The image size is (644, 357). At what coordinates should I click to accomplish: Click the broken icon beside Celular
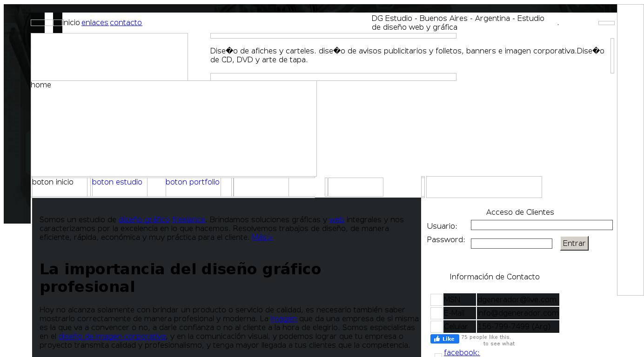(x=436, y=327)
